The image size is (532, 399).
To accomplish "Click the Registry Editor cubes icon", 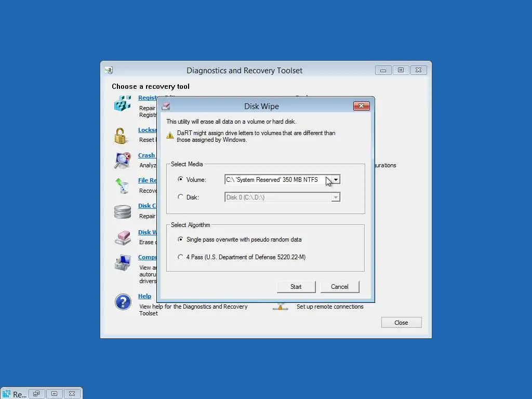I will (123, 103).
